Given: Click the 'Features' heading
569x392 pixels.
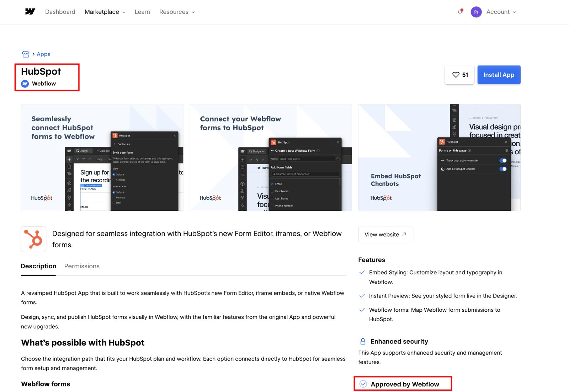Looking at the screenshot, I should 372,260.
